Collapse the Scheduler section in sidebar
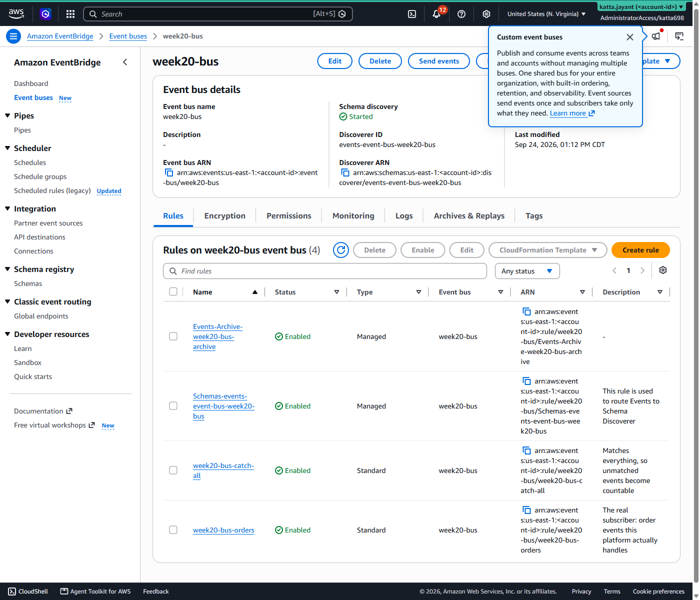The width and height of the screenshot is (700, 600). (7, 148)
